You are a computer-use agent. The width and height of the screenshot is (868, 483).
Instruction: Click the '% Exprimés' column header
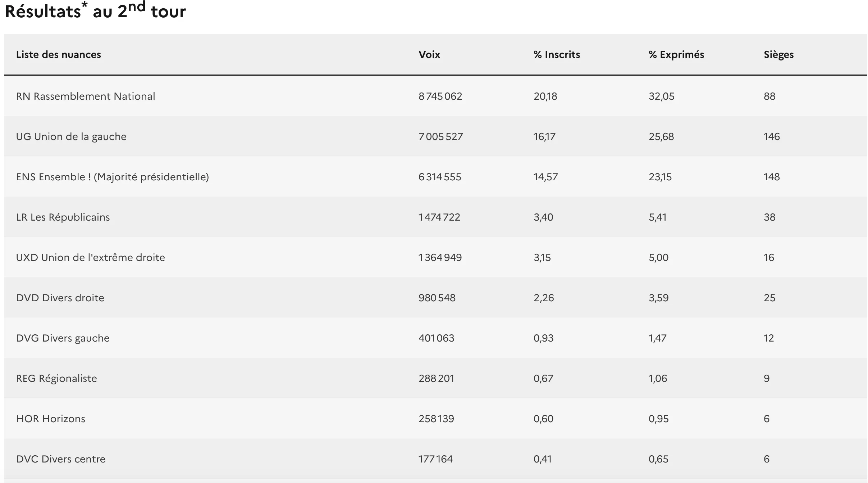(x=676, y=55)
